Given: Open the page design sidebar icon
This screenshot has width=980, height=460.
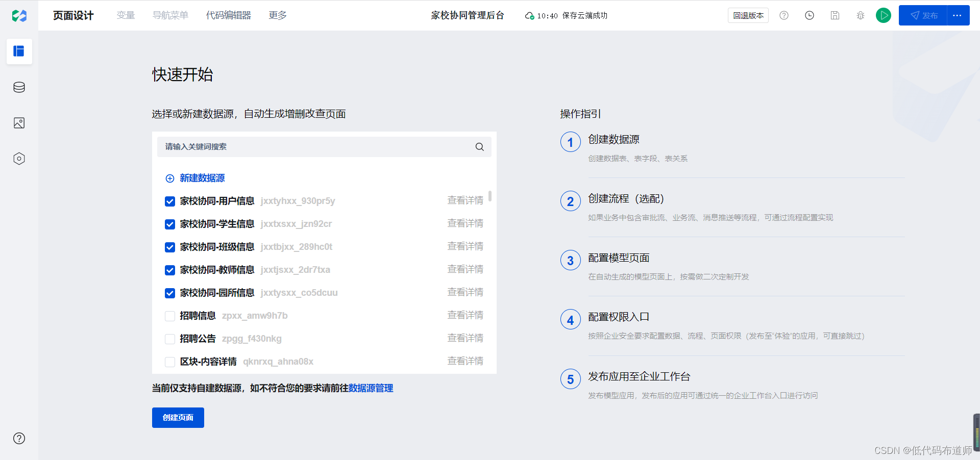Looking at the screenshot, I should pyautogui.click(x=19, y=51).
